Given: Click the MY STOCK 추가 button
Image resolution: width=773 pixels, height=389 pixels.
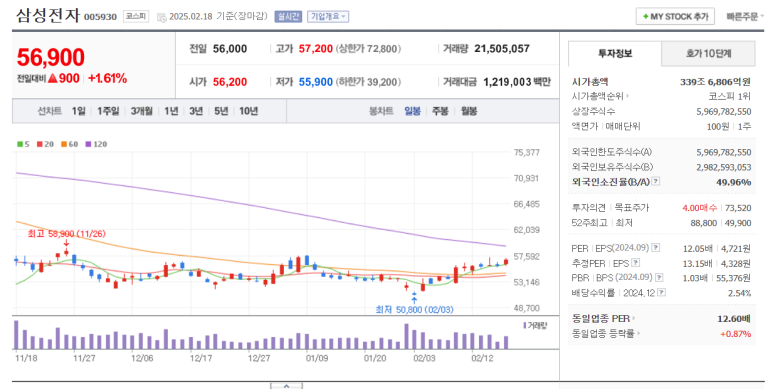Looking at the screenshot, I should 675,16.
